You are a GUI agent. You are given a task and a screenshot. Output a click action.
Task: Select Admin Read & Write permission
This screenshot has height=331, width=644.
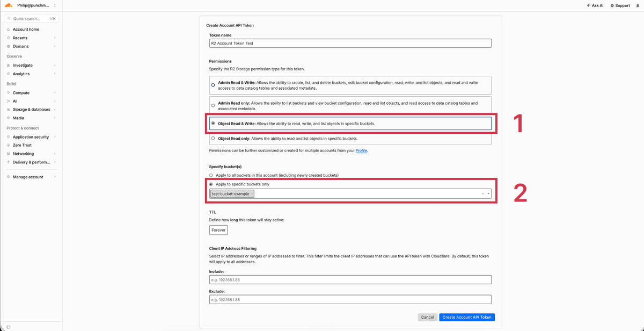(213, 85)
